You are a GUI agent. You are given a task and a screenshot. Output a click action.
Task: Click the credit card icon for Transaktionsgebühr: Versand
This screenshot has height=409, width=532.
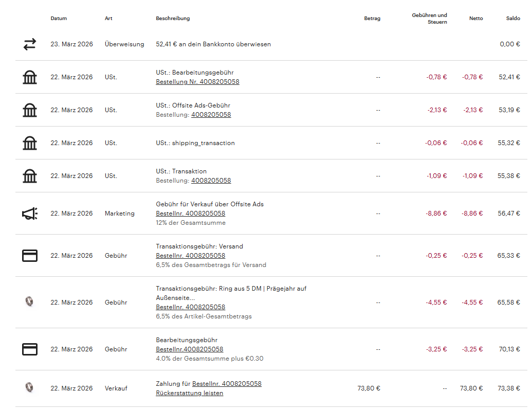pos(30,256)
